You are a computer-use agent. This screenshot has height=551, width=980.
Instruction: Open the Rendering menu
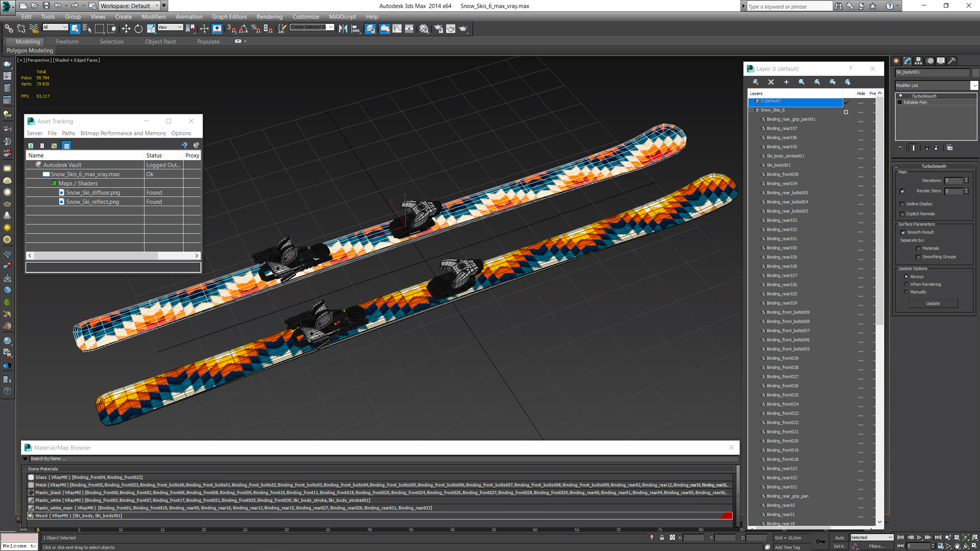tap(269, 17)
